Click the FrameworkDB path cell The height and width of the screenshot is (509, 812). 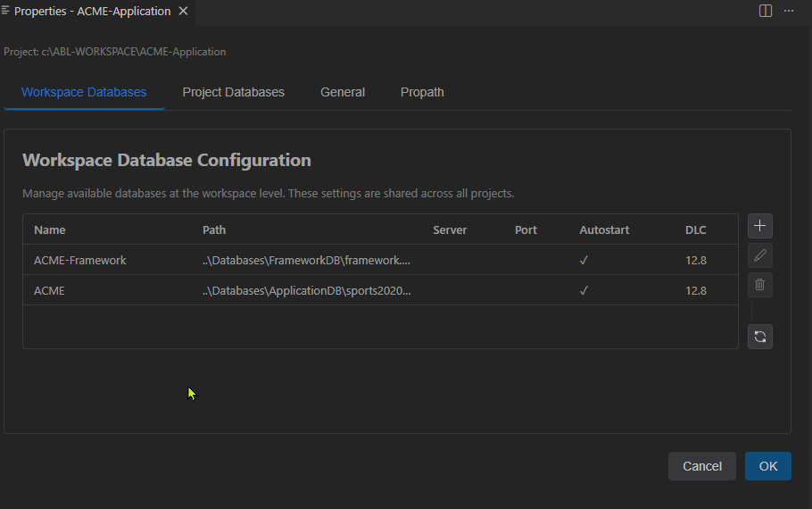tap(306, 260)
